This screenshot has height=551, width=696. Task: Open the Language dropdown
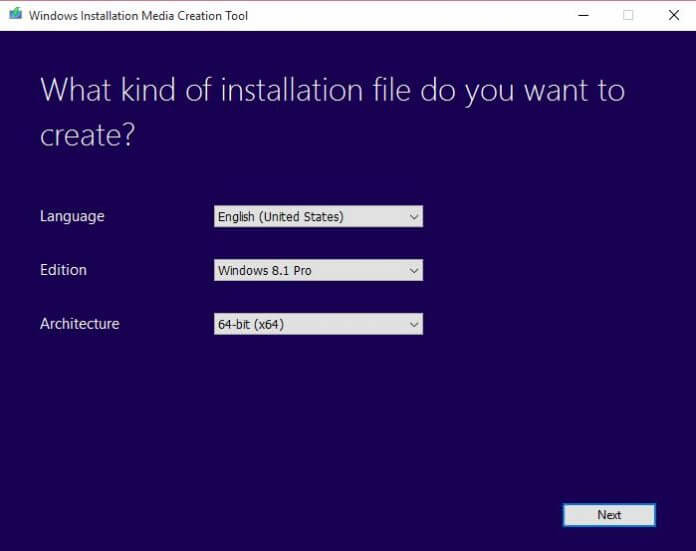(318, 216)
